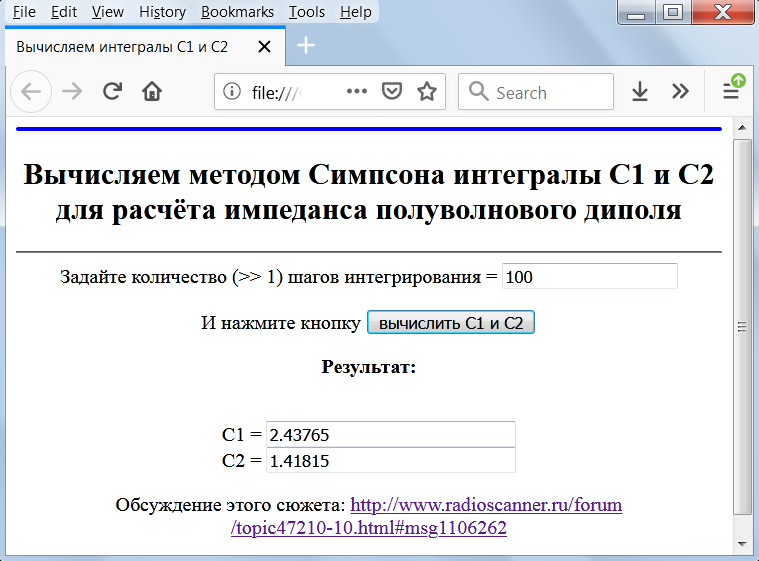Go back to the previous page
The width and height of the screenshot is (759, 561).
31,91
